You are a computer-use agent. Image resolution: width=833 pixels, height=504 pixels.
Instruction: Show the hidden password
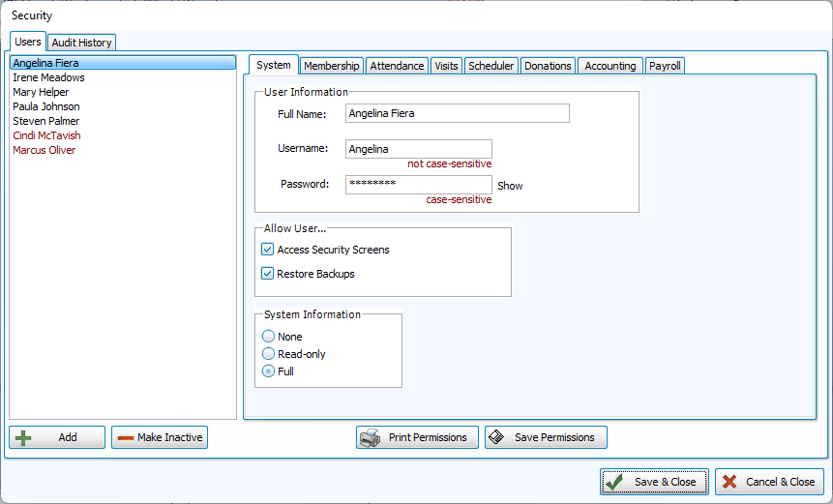point(510,186)
